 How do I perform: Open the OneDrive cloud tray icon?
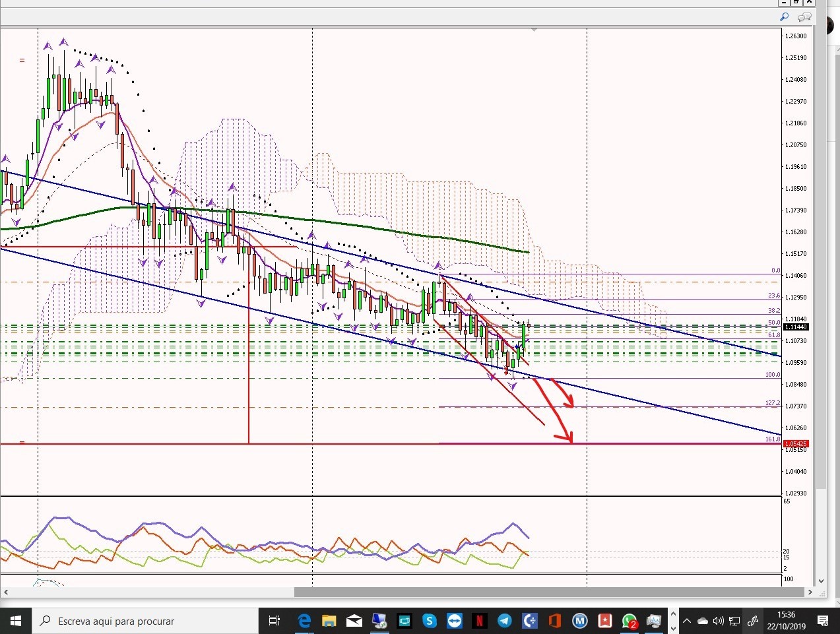703,621
